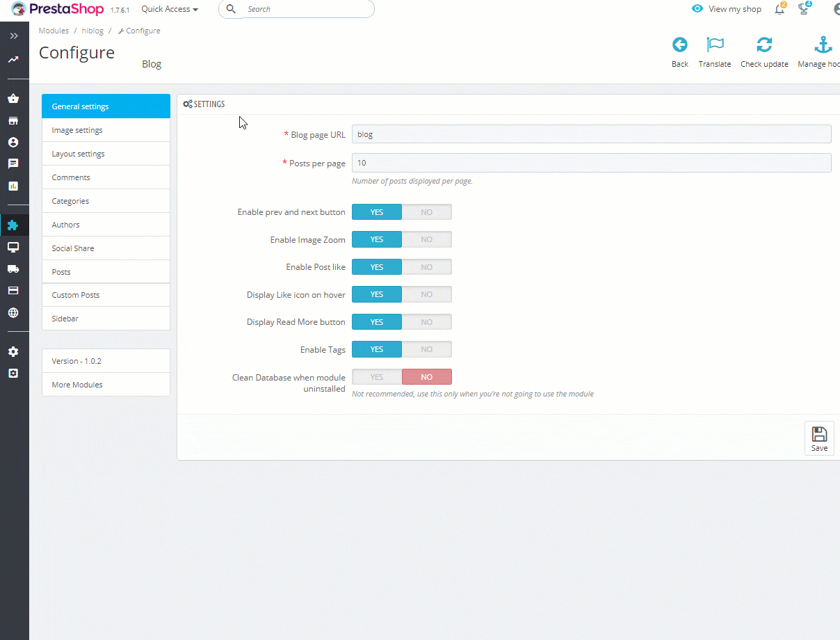This screenshot has height=640, width=840.
Task: Click the Save floppy disk button
Action: click(x=819, y=438)
